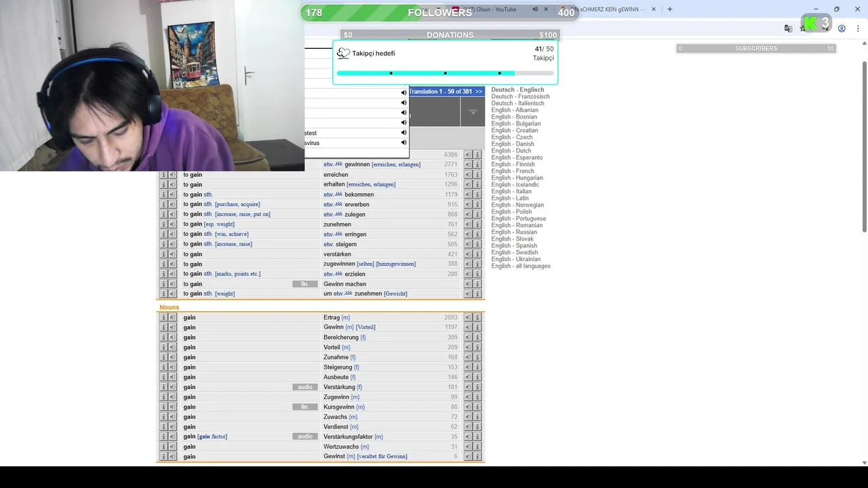Image resolution: width=868 pixels, height=488 pixels.
Task: Play speaker icon beside 'svirus' suggestion
Action: point(403,143)
